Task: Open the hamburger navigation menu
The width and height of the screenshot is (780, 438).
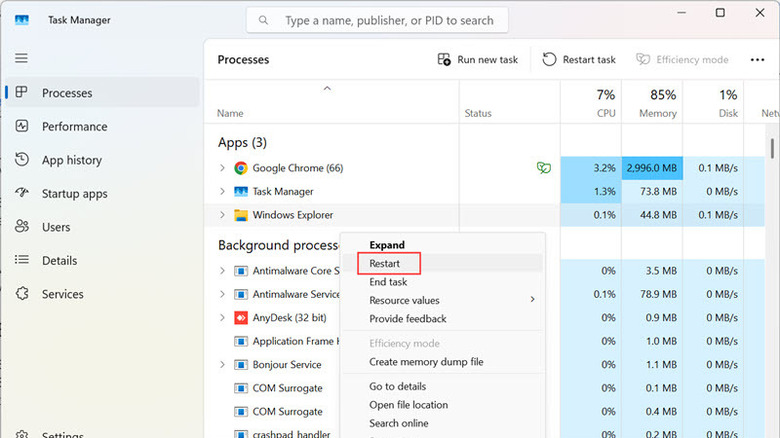Action: [21, 59]
